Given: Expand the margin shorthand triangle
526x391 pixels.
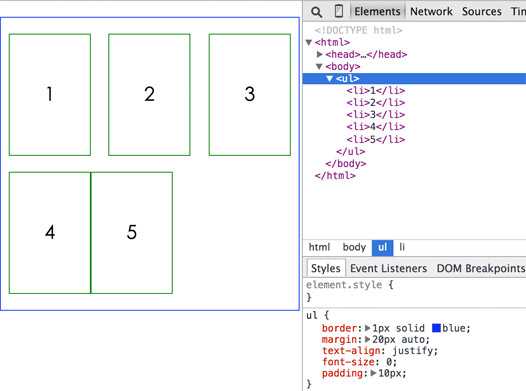Looking at the screenshot, I should 368,339.
